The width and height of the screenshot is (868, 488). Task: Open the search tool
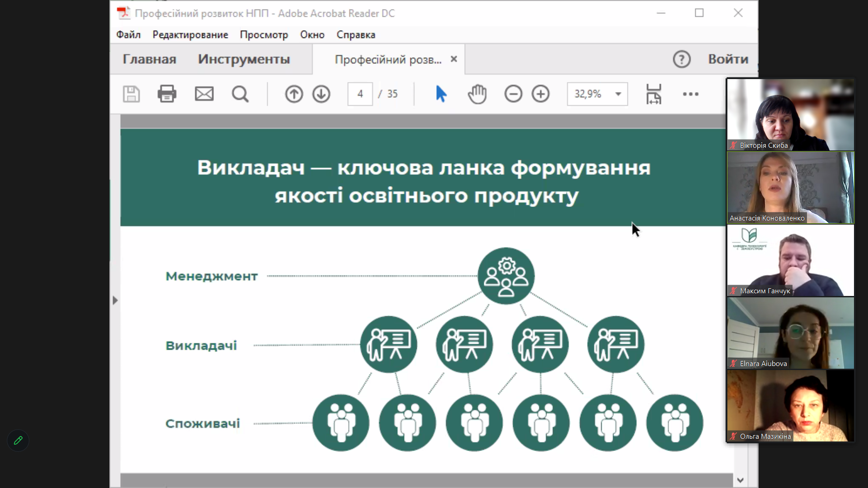(x=240, y=94)
